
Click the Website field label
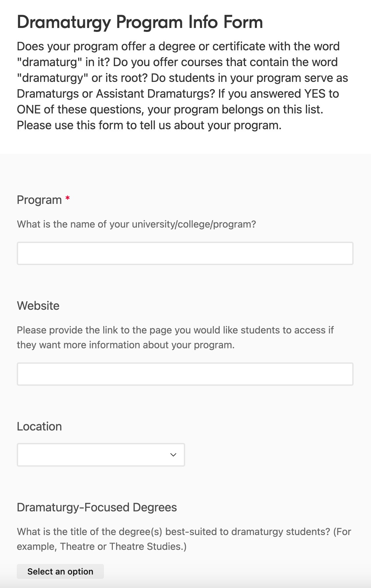coord(38,306)
